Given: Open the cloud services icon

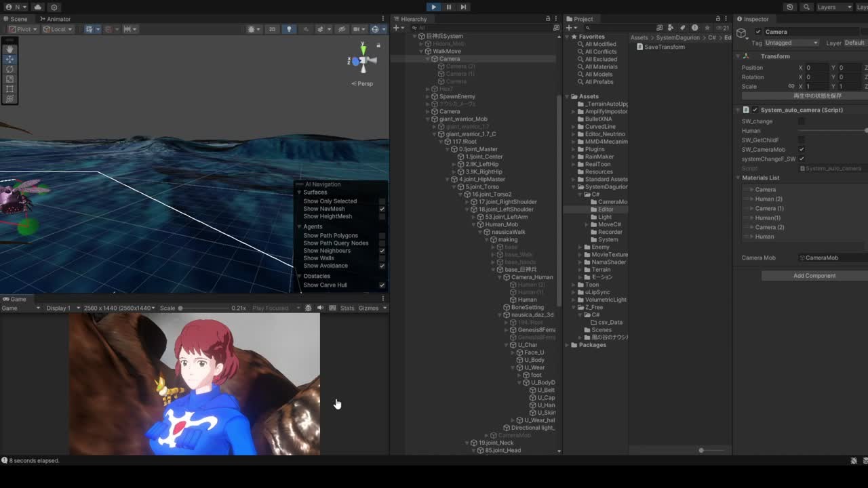Looking at the screenshot, I should click(x=37, y=7).
